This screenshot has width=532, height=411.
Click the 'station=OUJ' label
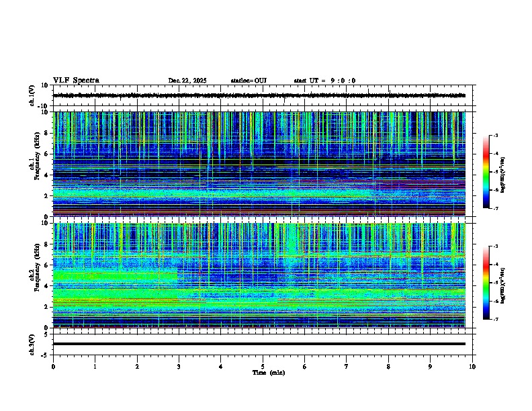click(x=249, y=81)
